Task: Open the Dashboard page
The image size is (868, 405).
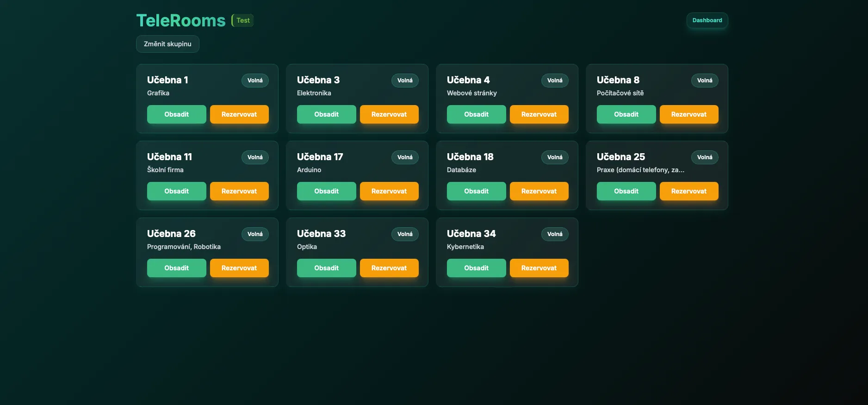Action: pos(707,20)
